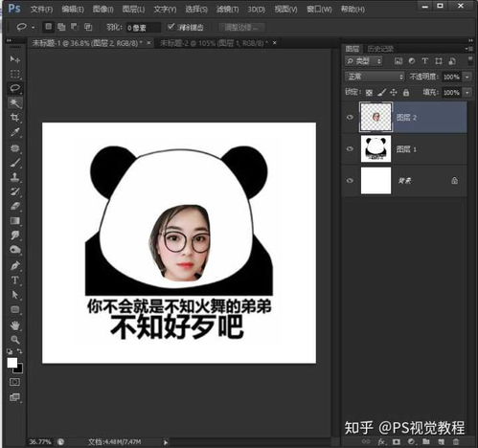This screenshot has width=478, height=448.
Task: Choose Subtract from Selection mode
Action: (x=75, y=27)
